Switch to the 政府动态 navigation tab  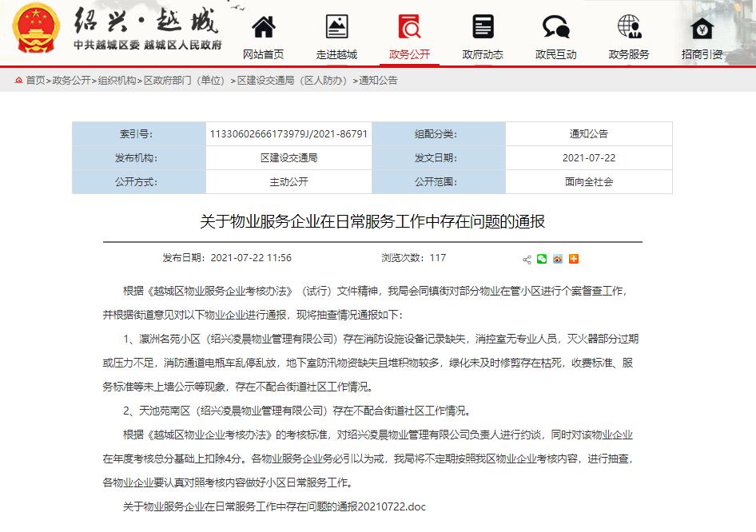483,55
